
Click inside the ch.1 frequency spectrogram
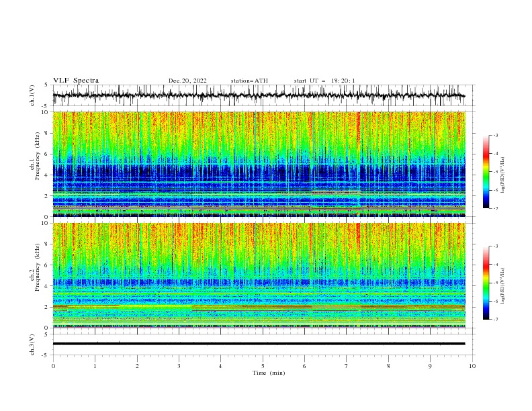[x=259, y=164]
